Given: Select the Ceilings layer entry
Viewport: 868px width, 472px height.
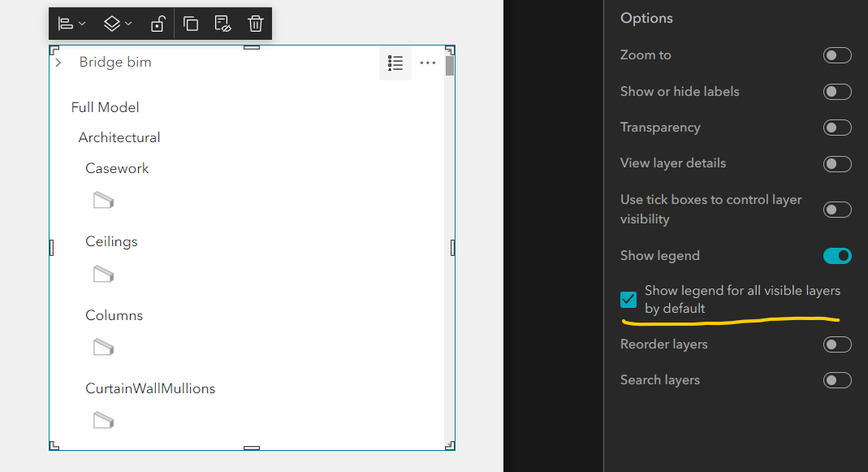Looking at the screenshot, I should point(111,241).
